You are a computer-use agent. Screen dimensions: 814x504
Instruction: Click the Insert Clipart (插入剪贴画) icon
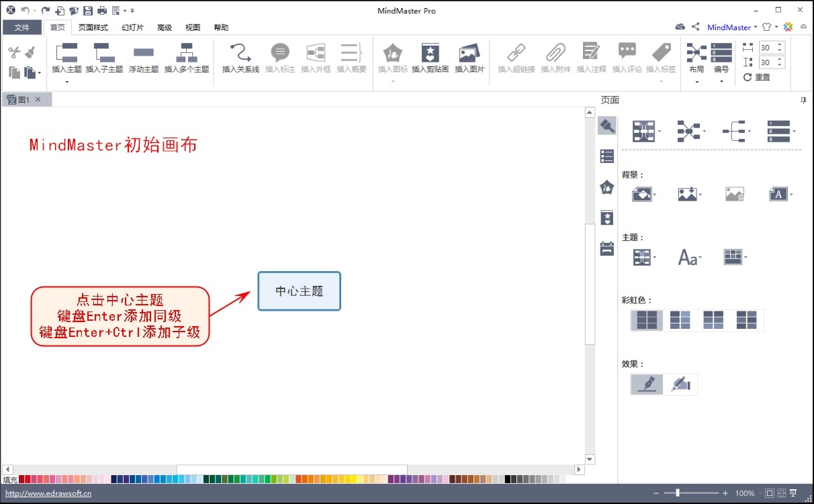pos(430,53)
